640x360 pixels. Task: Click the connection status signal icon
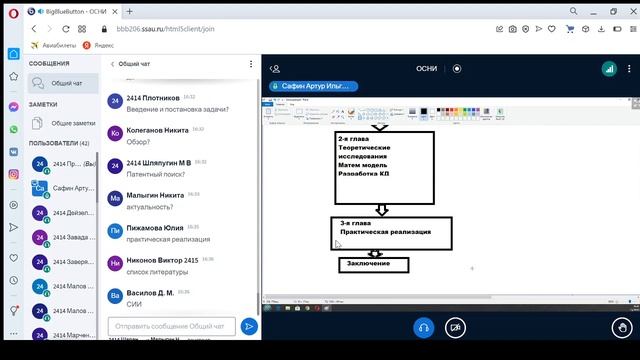tap(609, 69)
